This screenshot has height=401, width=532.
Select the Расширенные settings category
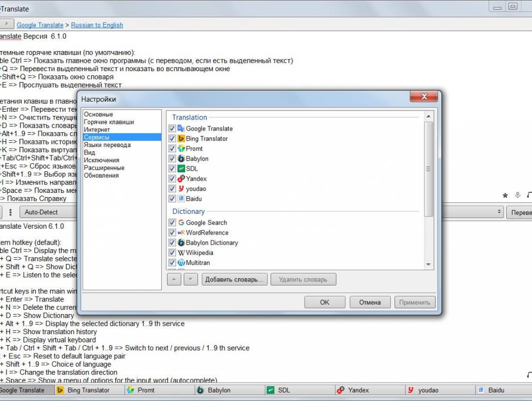click(x=122, y=168)
